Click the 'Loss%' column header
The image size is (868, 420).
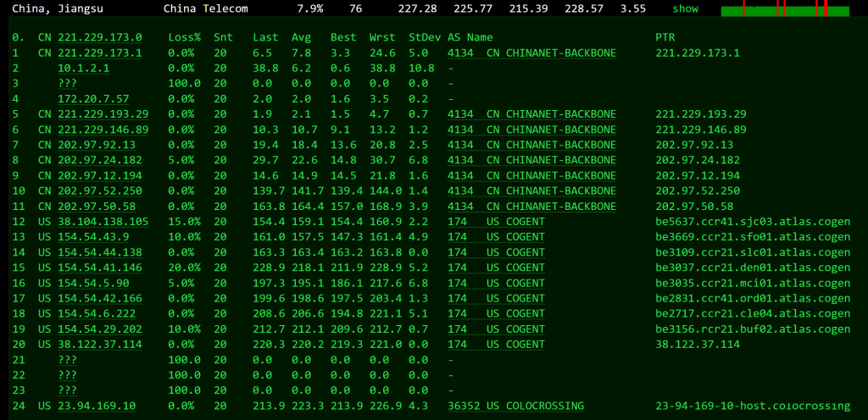[184, 37]
